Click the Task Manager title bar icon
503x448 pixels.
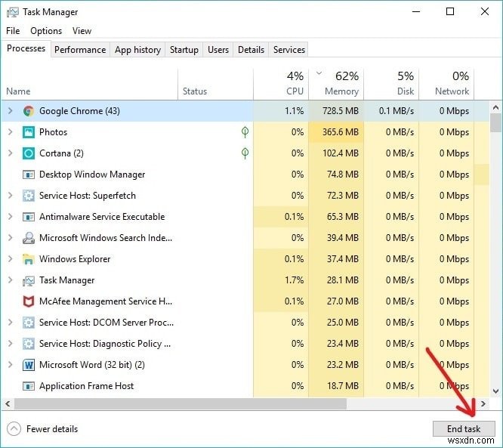coord(13,12)
